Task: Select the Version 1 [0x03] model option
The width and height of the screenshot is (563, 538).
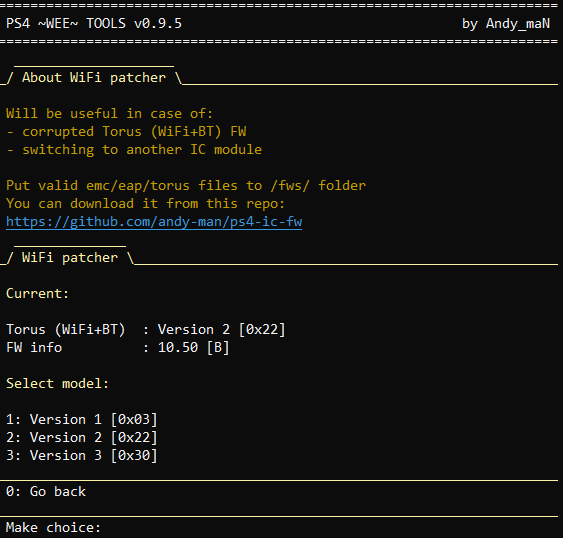Action: coord(82,419)
